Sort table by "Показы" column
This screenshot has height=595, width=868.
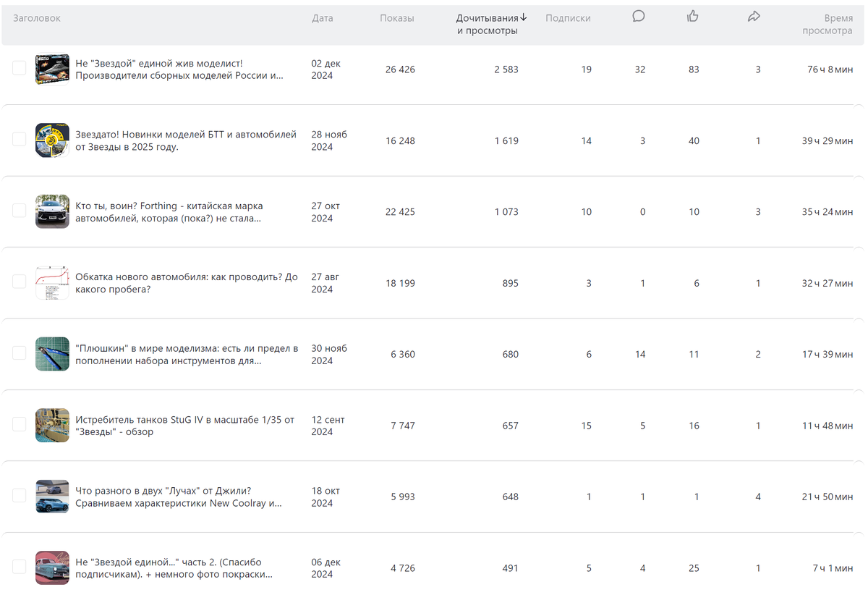(397, 18)
